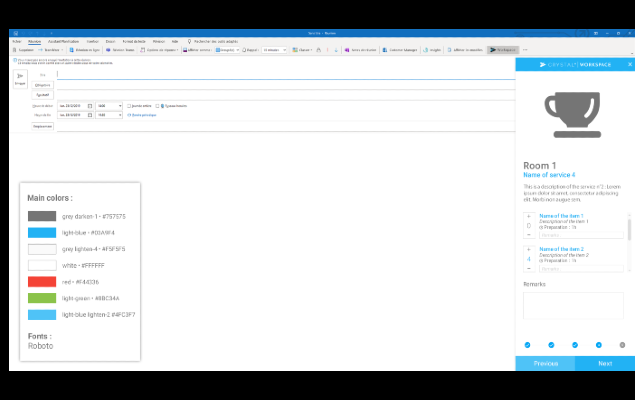Open the end time dropdown
The image size is (635, 400).
click(x=120, y=115)
